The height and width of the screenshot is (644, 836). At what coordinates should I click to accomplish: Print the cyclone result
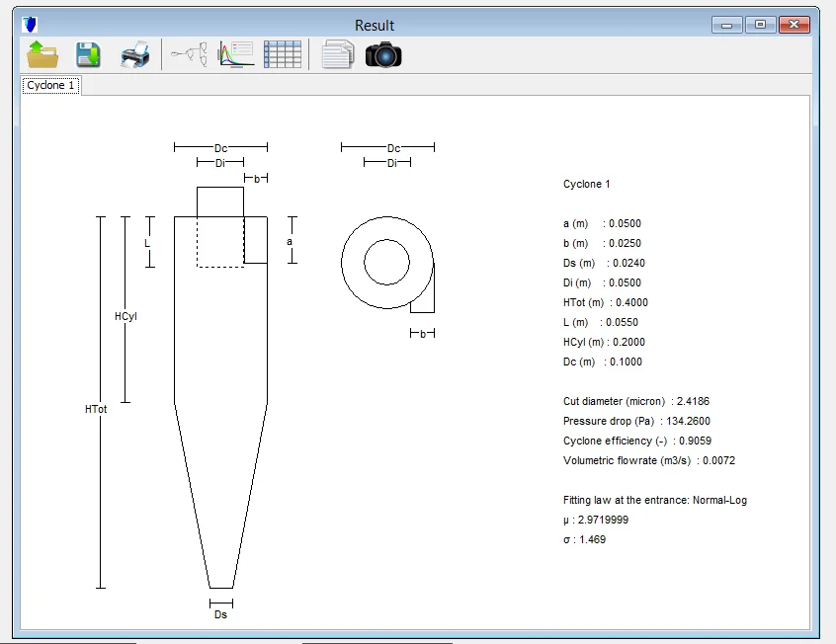pyautogui.click(x=134, y=55)
